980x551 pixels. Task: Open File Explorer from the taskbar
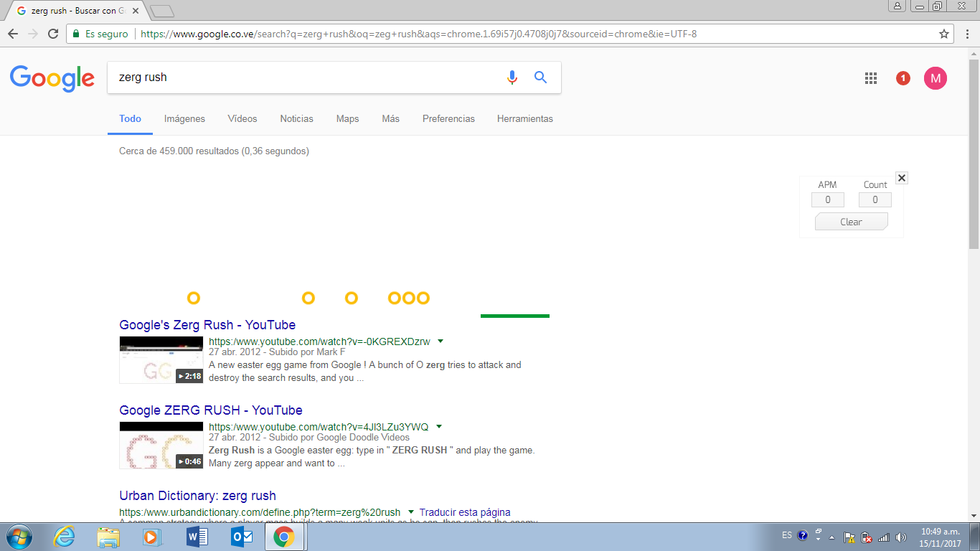(108, 537)
